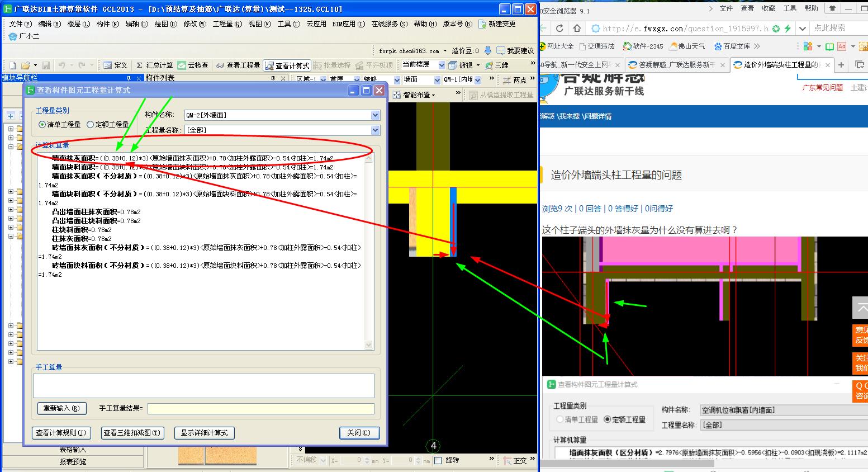This screenshot has width=868, height=472.
Task: Click 两点 two-point axis tool
Action: tap(514, 80)
